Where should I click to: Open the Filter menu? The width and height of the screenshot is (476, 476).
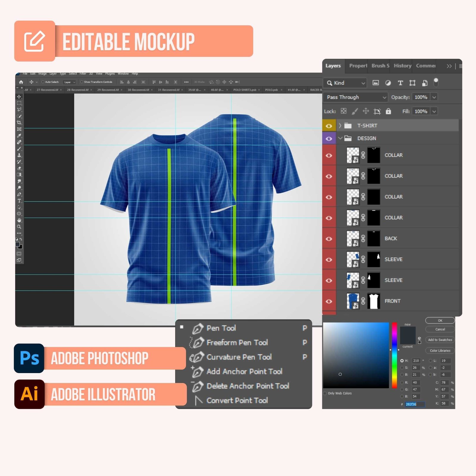(83, 73)
